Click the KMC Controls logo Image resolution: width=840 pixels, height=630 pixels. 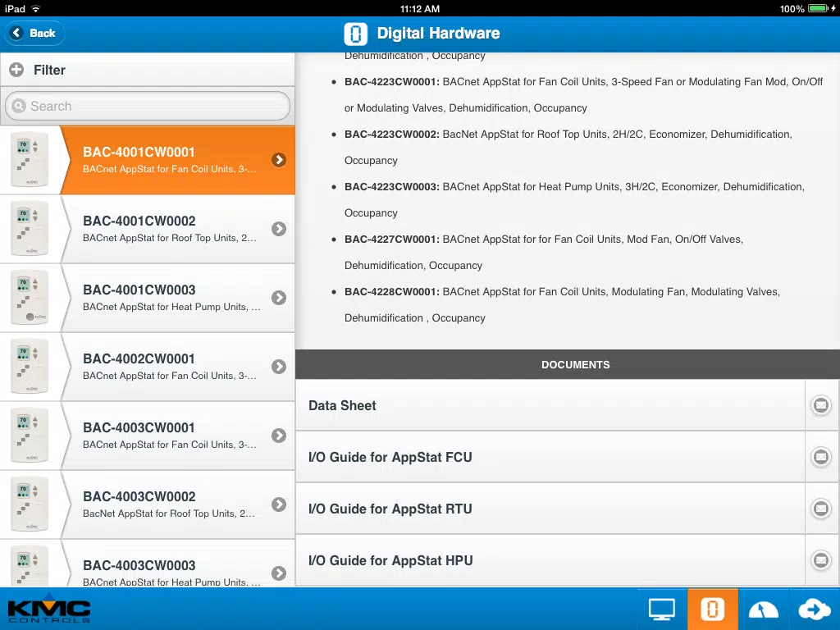click(48, 609)
